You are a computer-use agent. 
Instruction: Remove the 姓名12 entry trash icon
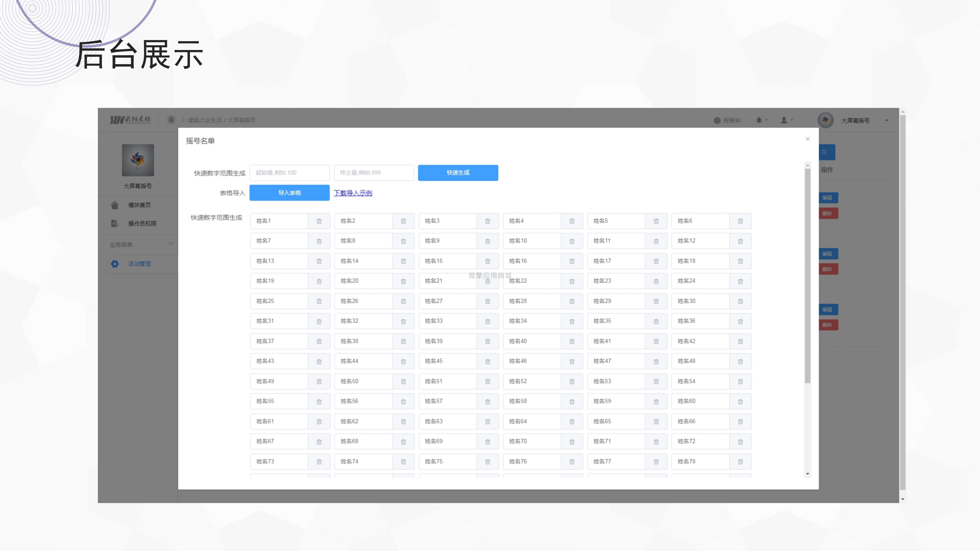point(740,241)
